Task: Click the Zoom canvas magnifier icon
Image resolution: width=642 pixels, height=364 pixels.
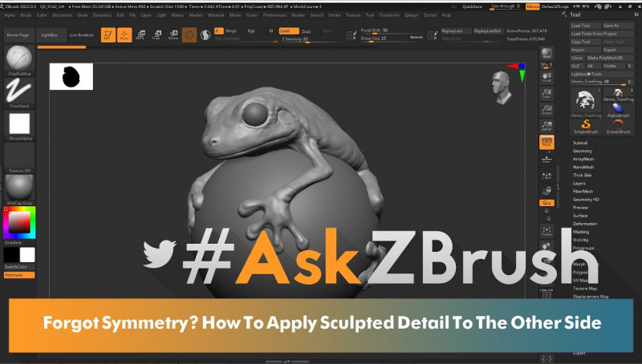Action: 547,94
